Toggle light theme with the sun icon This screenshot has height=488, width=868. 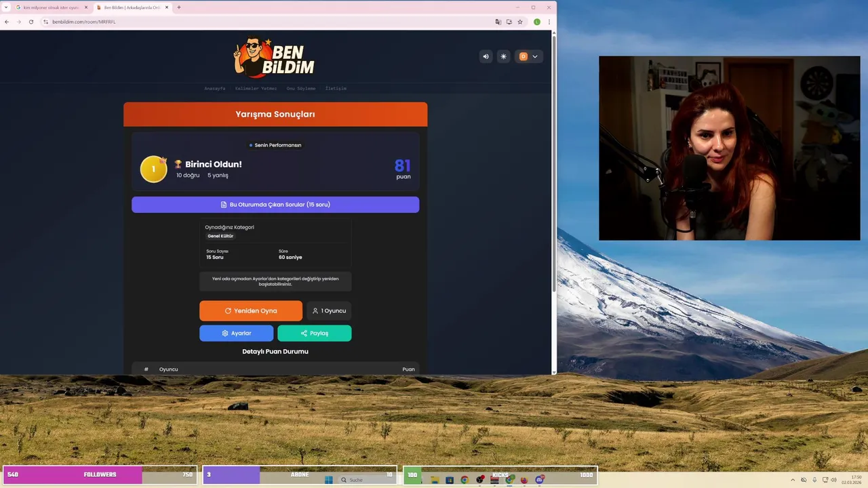[503, 56]
